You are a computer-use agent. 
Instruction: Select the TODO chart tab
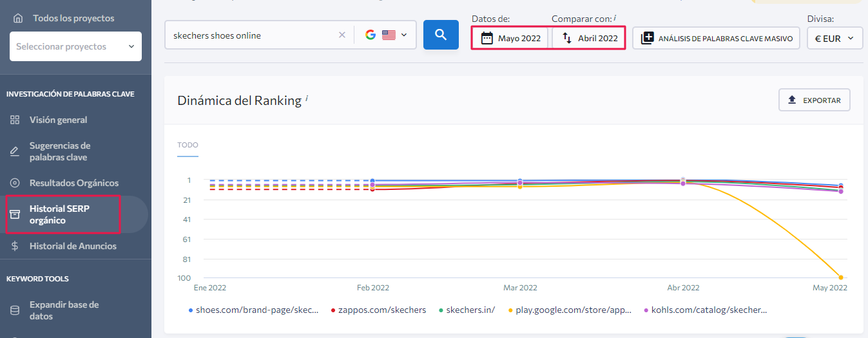[188, 146]
